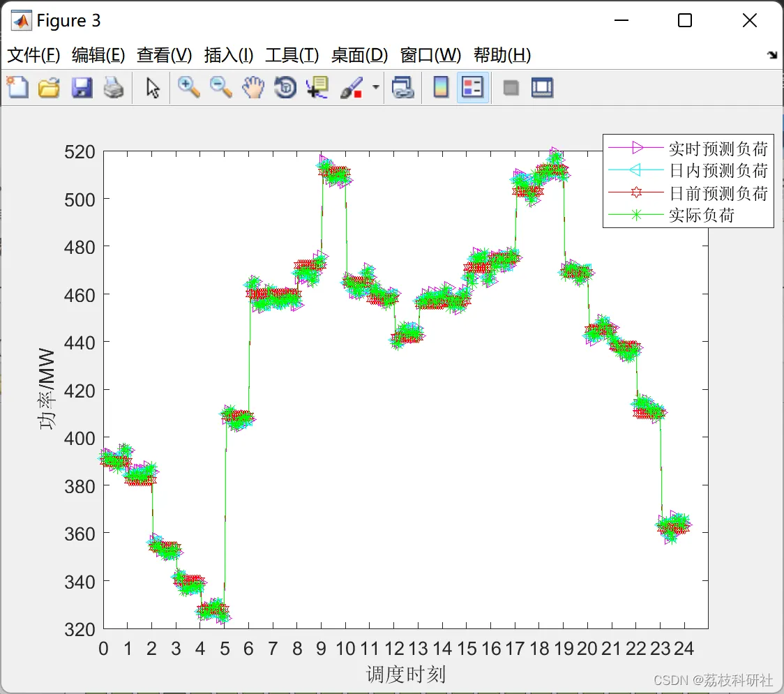Select the 日内预测负荷 legend entry
Screen dimensions: 784x694
click(718, 170)
